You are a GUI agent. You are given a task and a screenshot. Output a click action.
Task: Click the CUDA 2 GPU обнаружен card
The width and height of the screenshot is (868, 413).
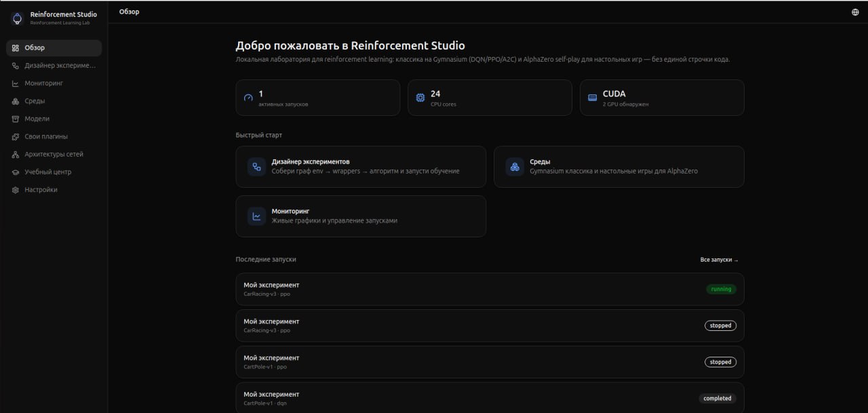click(662, 98)
